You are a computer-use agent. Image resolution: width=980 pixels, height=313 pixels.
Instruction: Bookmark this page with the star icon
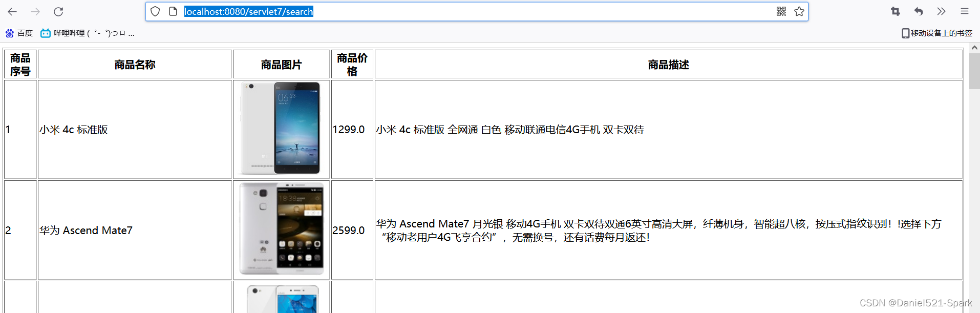pyautogui.click(x=799, y=11)
